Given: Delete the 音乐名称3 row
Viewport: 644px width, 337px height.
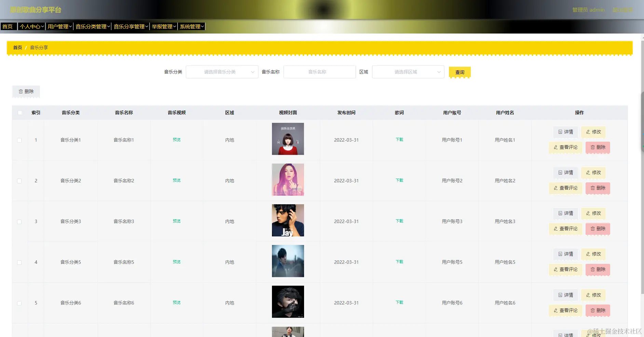Looking at the screenshot, I should coord(598,229).
